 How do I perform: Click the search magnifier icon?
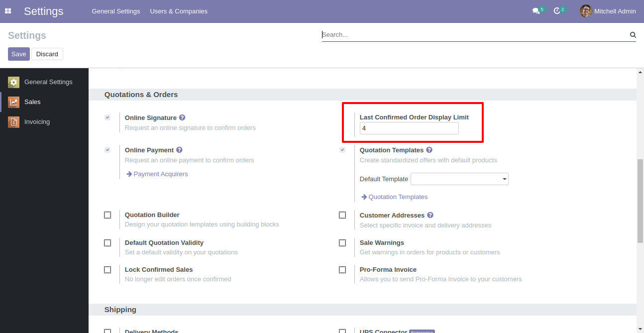tap(633, 35)
